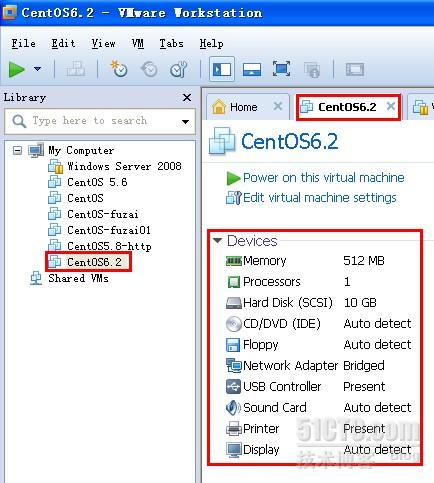Click the CD/DVD (IDE) disc icon
434x483 pixels.
[x=234, y=324]
